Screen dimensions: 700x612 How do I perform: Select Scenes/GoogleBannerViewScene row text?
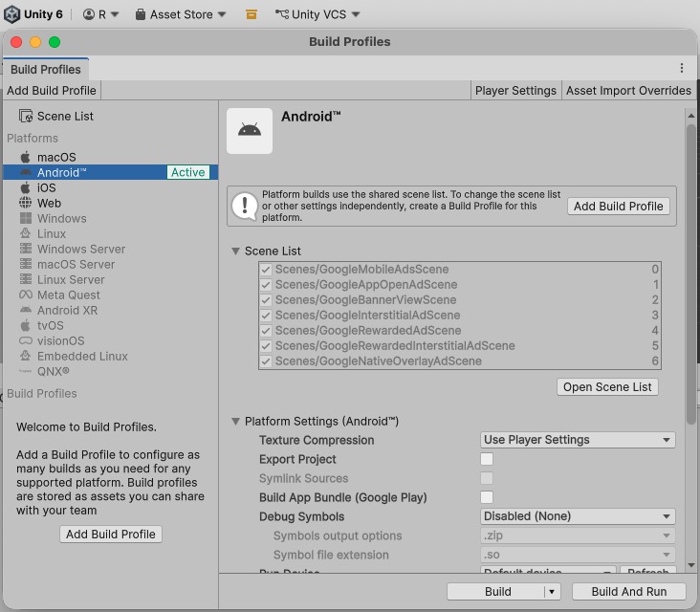365,300
